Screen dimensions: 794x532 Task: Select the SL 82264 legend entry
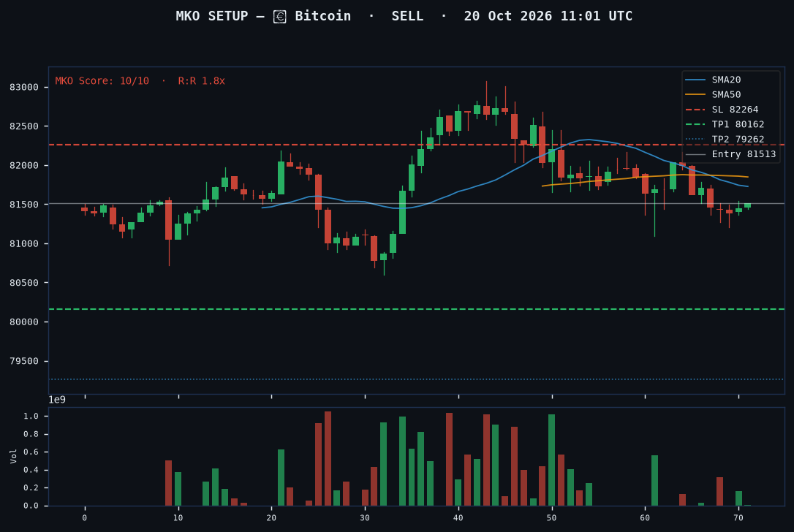pyautogui.click(x=722, y=110)
